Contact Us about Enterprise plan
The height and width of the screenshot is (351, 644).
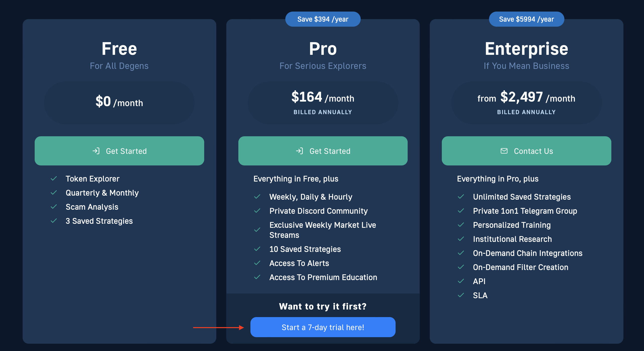526,151
